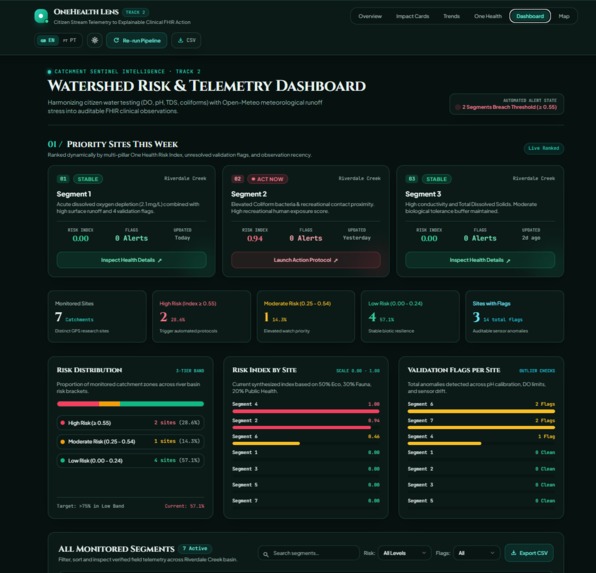The image size is (596, 573).
Task: Click the Segment 2 risk index 0.94
Action: coord(255,238)
